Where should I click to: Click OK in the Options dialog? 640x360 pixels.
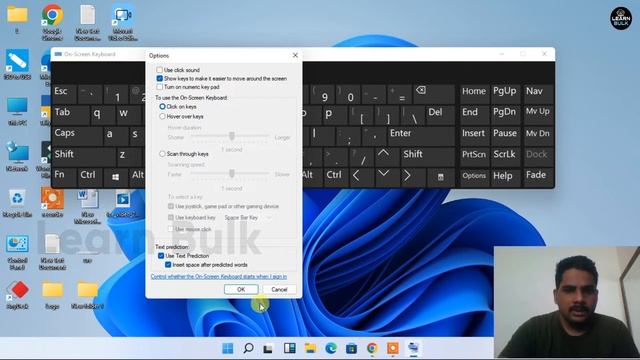point(241,289)
